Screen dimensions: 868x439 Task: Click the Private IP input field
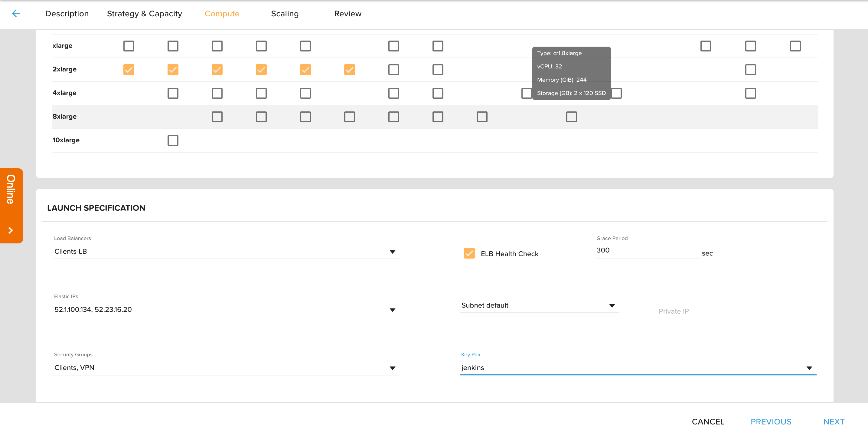coord(736,311)
